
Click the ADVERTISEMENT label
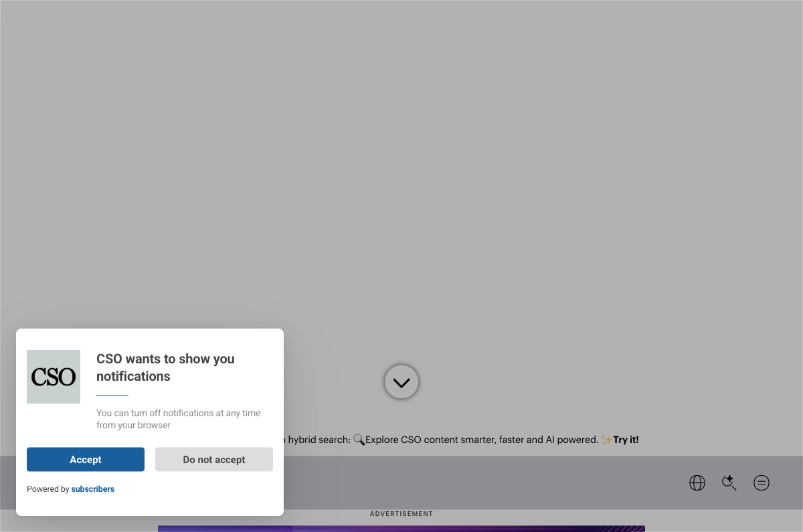401,514
